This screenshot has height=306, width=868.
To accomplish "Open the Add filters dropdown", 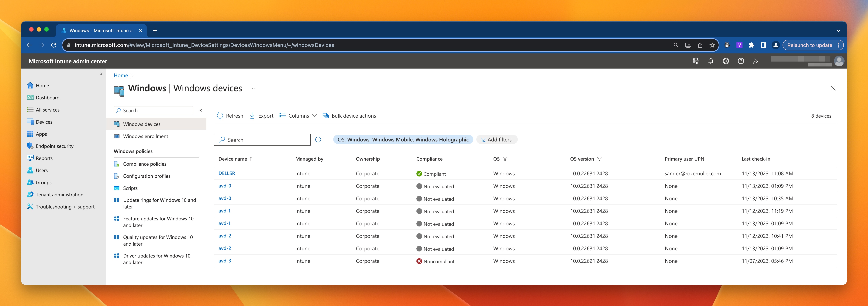I will click(496, 139).
